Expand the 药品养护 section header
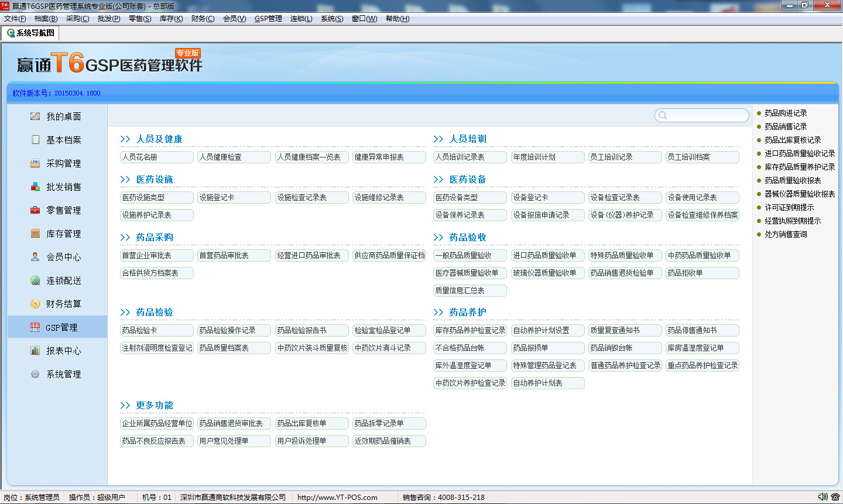The width and height of the screenshot is (843, 504). point(467,312)
